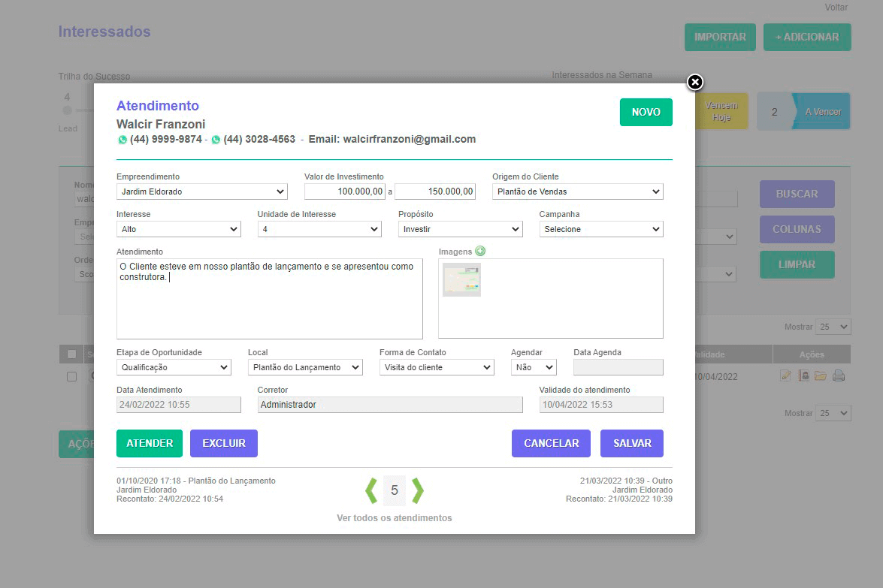Click the green right arrow to next atendimento
Image resolution: width=883 pixels, height=588 pixels.
pyautogui.click(x=418, y=490)
